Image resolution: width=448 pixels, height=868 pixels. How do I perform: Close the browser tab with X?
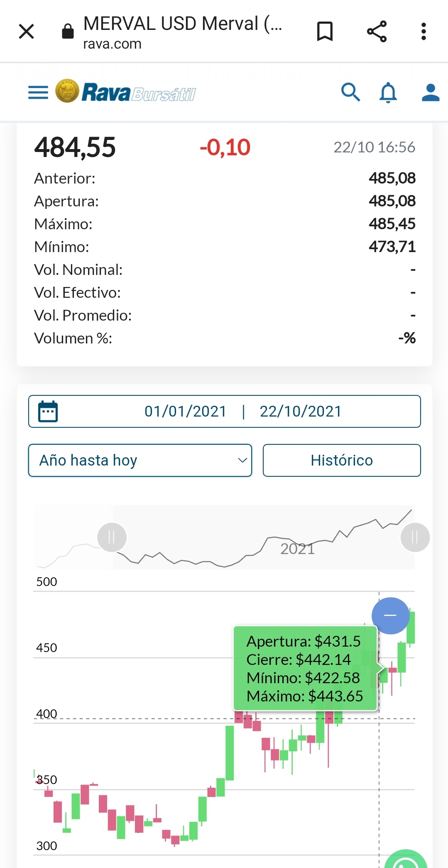(27, 32)
